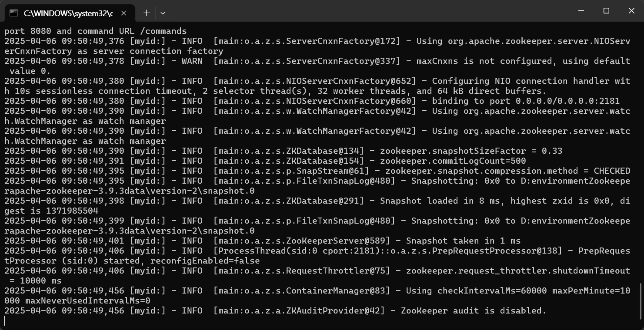The height and width of the screenshot is (330, 644).
Task: Expand the new tab profile dropdown chevron
Action: coord(163,13)
